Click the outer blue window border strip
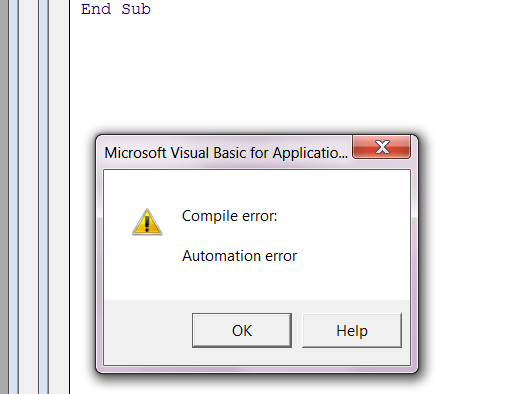 pos(13,197)
